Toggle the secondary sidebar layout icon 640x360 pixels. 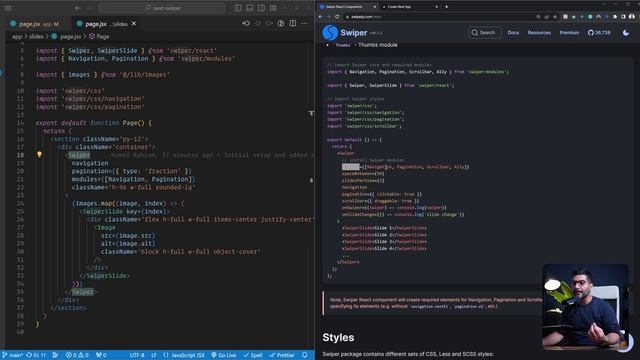coord(262,8)
